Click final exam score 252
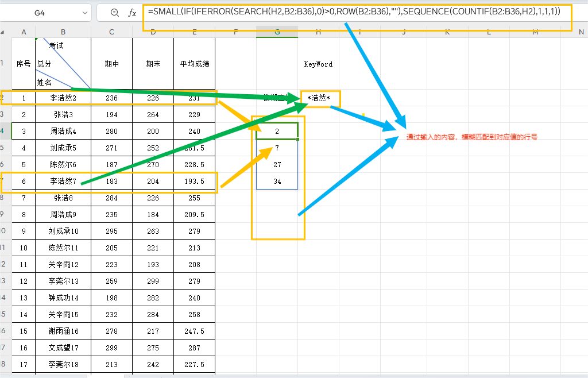Image resolution: width=588 pixels, height=378 pixels. click(x=153, y=148)
